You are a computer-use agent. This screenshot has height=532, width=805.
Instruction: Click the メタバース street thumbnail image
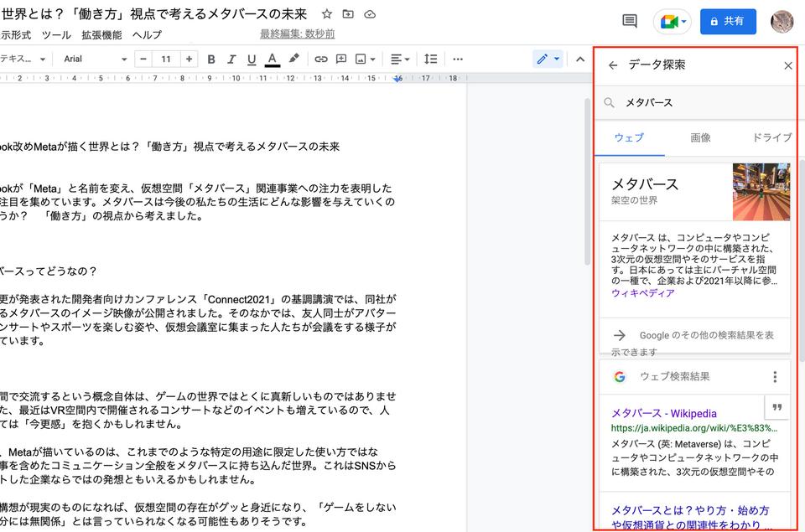pos(761,192)
